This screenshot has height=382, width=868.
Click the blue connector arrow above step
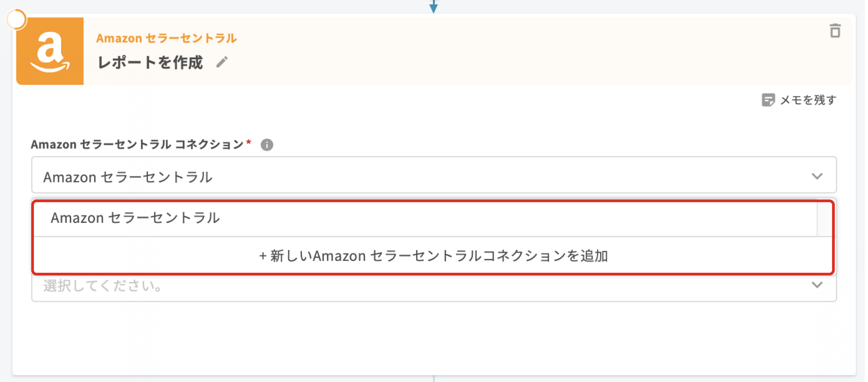(433, 7)
